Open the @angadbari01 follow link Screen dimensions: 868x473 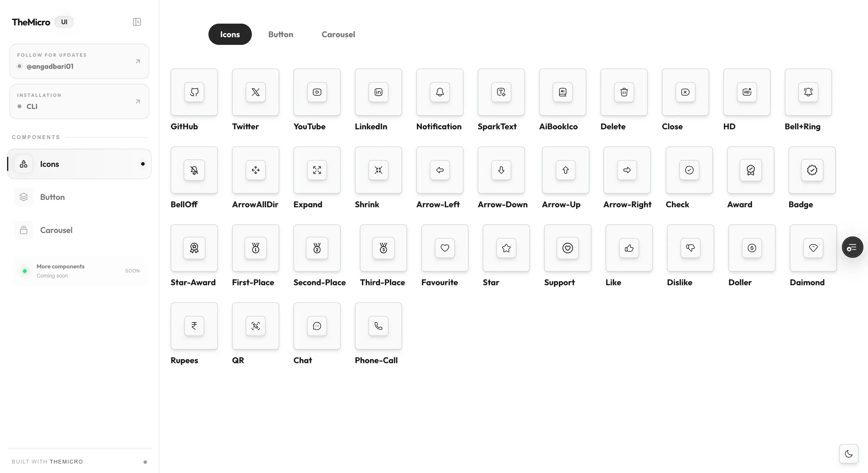click(79, 61)
